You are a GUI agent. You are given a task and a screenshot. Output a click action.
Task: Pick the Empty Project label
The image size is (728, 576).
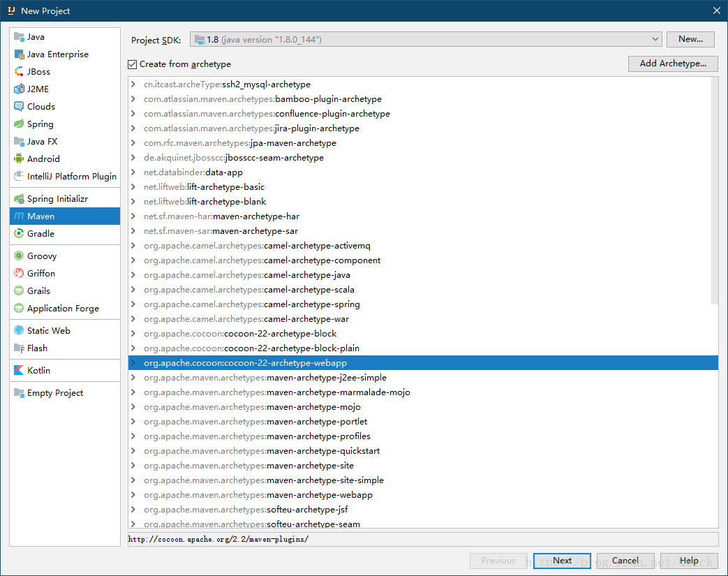click(x=55, y=393)
